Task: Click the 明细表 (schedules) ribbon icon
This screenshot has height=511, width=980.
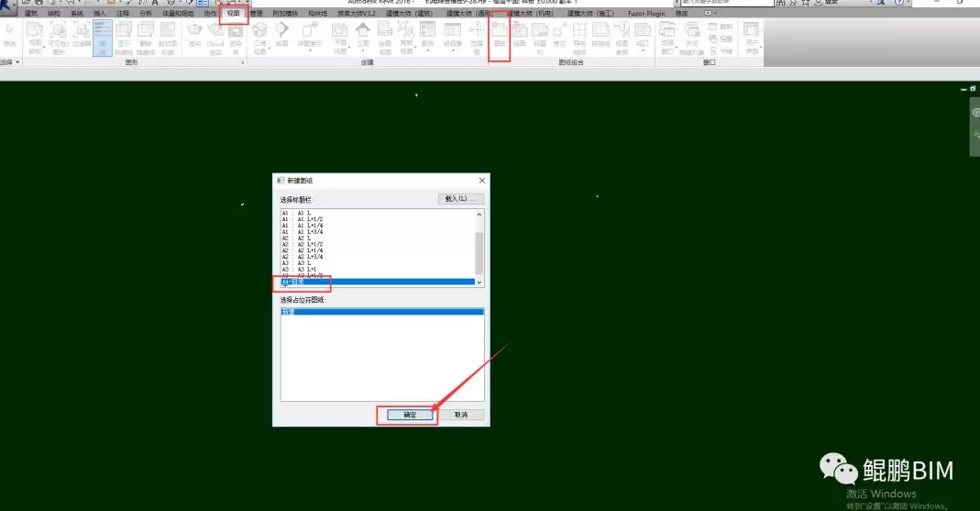Action: point(453,36)
